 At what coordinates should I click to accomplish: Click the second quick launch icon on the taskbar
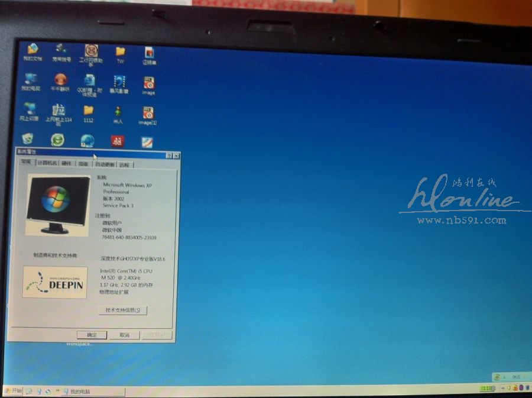pyautogui.click(x=39, y=391)
